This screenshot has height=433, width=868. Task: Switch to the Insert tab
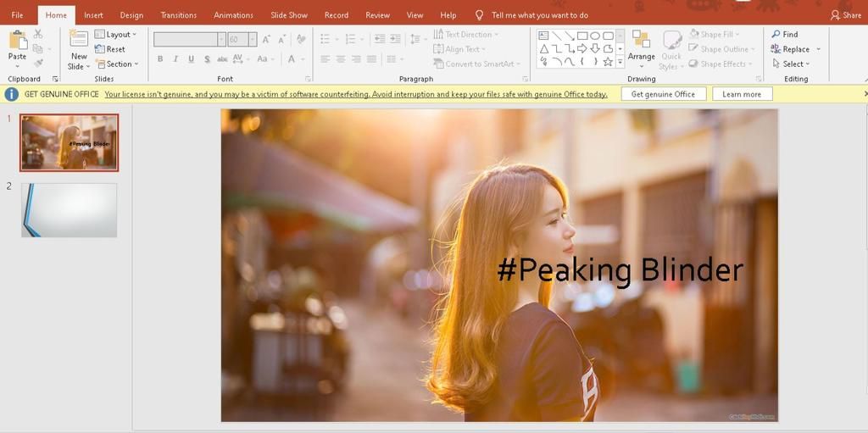pos(93,15)
